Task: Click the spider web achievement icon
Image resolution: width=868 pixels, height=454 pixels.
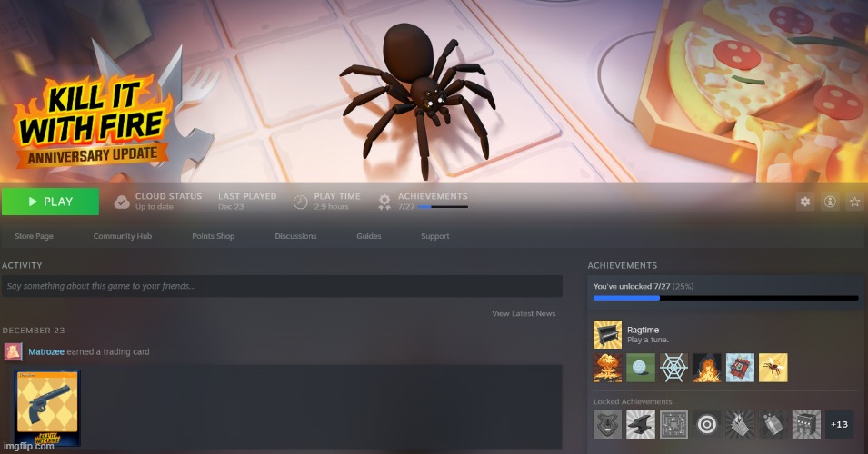Action: tap(673, 368)
